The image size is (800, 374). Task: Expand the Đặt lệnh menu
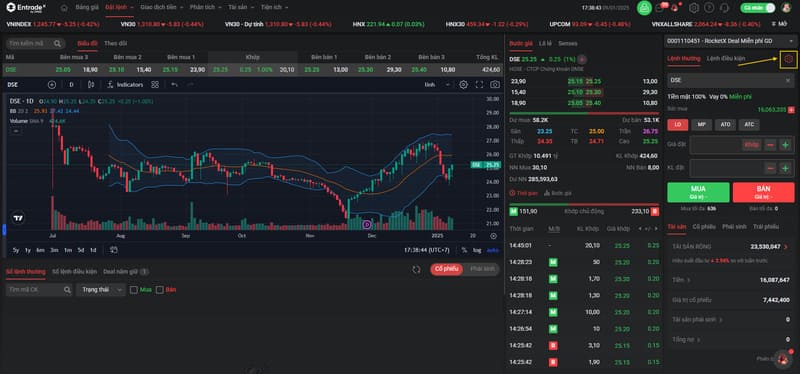pyautogui.click(x=119, y=8)
